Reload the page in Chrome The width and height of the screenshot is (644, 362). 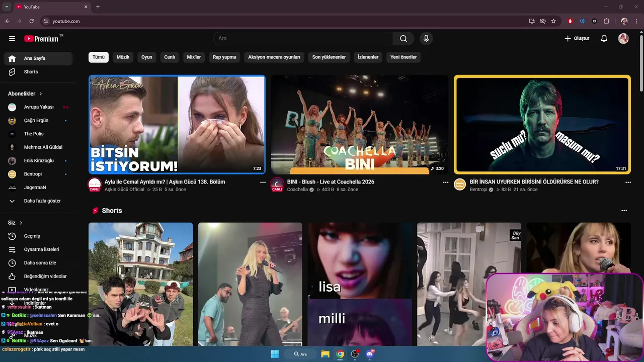point(31,21)
